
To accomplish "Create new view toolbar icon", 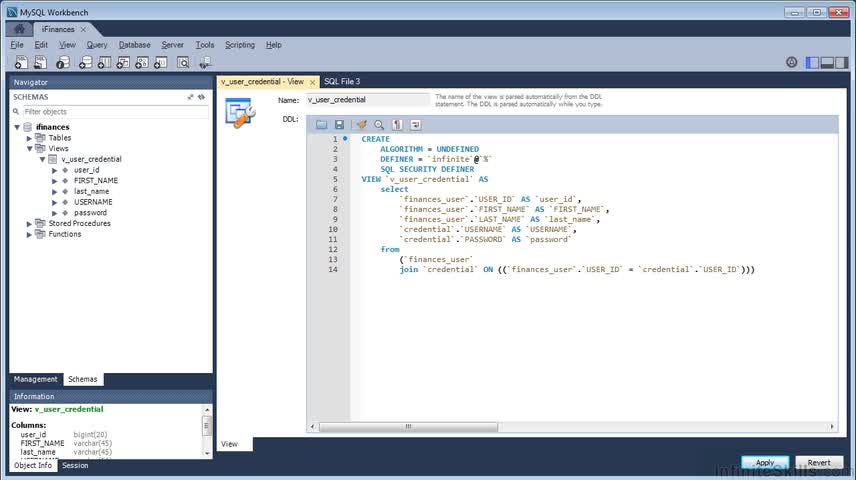I will coord(123,63).
